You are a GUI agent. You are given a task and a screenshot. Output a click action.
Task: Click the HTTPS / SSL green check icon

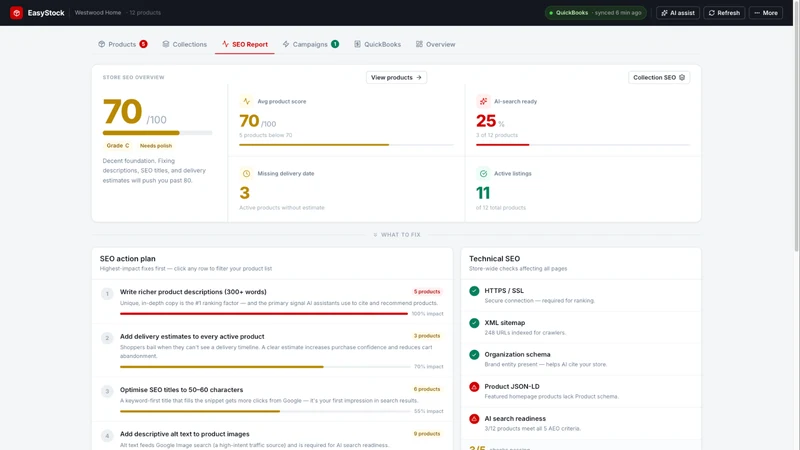pos(474,291)
